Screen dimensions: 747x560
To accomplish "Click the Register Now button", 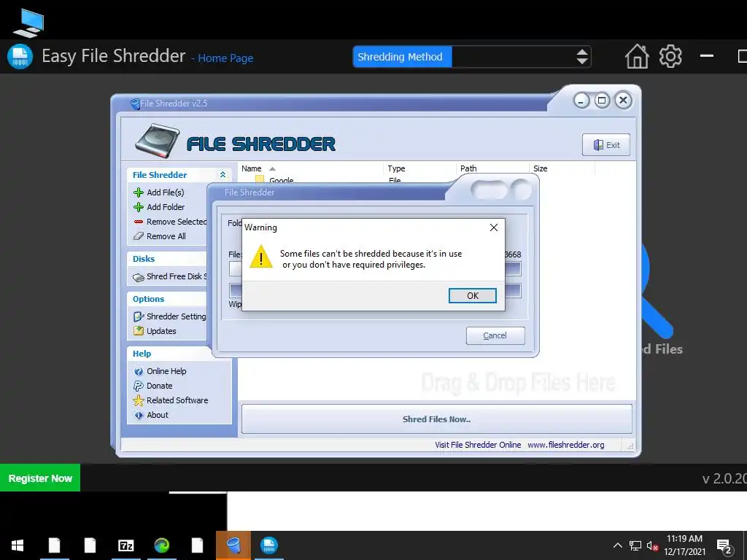I will pos(40,478).
